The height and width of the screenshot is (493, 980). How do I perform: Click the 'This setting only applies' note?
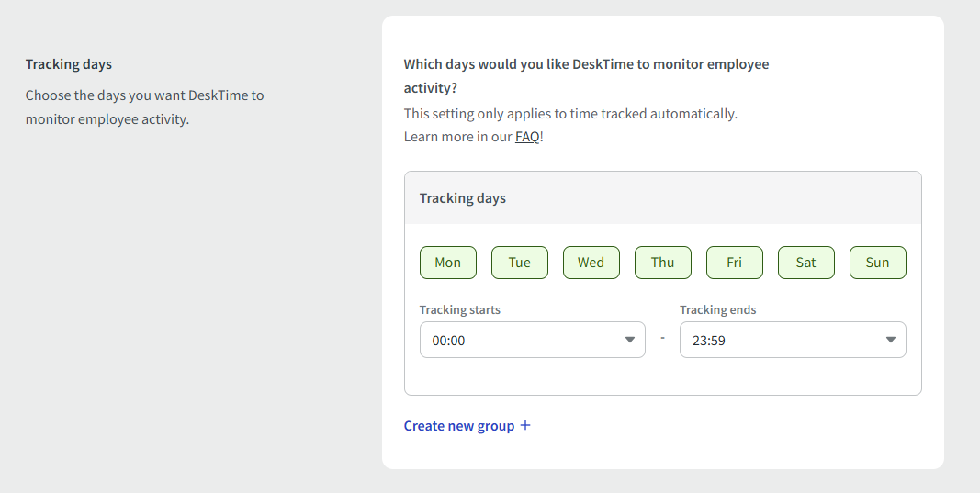click(x=570, y=114)
